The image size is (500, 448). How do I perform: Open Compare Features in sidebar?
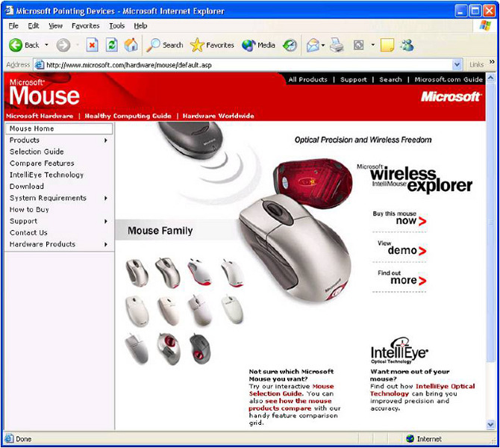click(42, 164)
